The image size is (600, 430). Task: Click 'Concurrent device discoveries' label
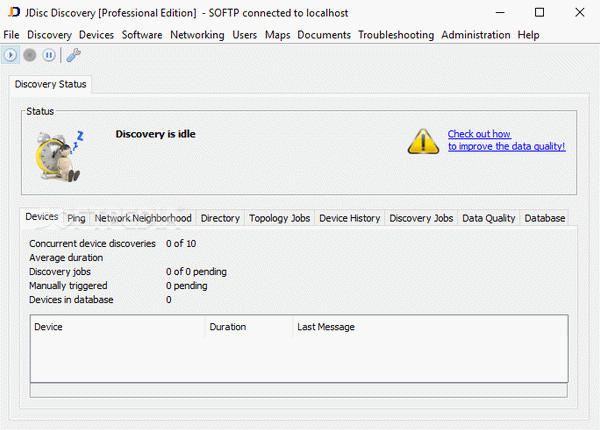92,244
